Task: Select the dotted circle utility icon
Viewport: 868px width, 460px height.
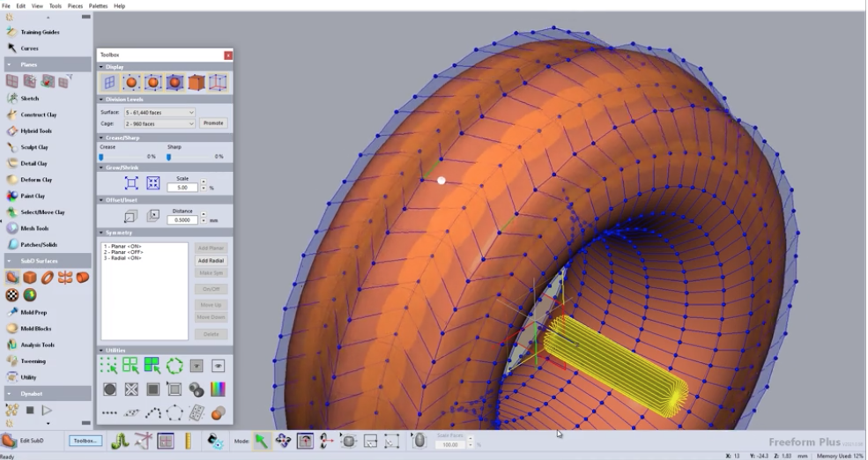Action: pyautogui.click(x=174, y=413)
